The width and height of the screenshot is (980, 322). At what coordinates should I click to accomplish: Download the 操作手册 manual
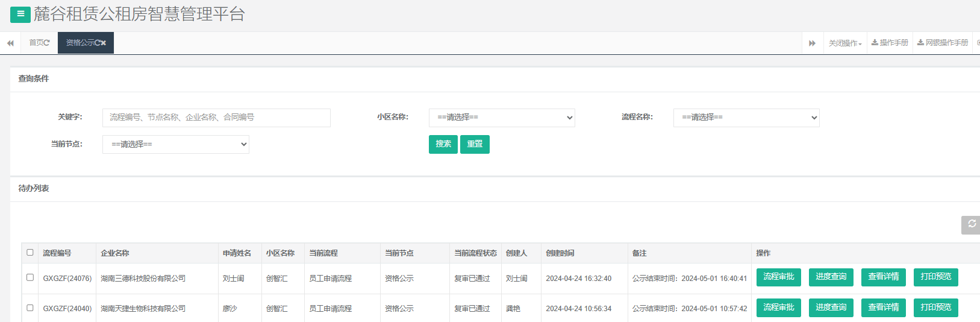coord(890,43)
